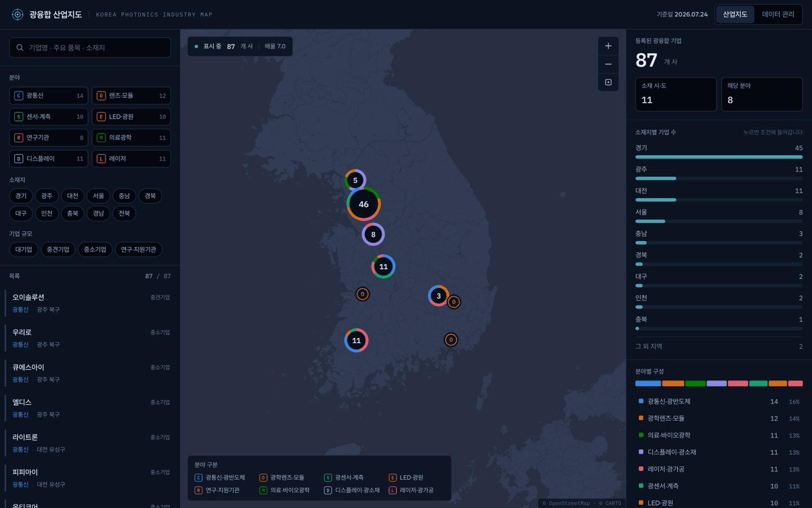Reset map view with the frame icon
Screen dimensions: 812x508
coord(608,82)
